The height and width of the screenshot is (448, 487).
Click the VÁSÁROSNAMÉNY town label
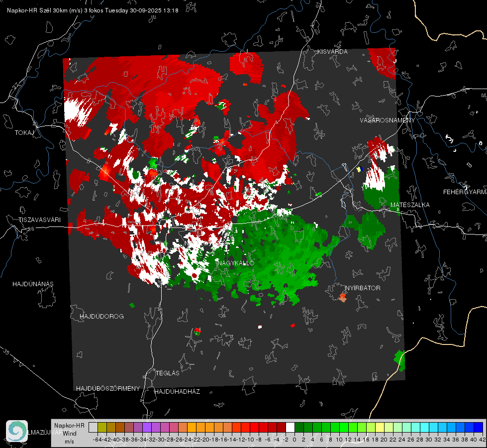pos(388,120)
